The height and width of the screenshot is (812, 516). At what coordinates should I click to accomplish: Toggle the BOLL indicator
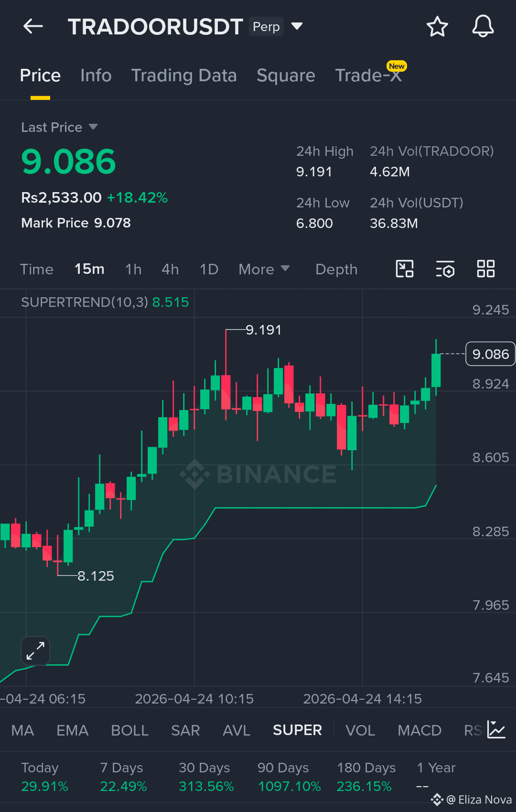[x=129, y=730]
